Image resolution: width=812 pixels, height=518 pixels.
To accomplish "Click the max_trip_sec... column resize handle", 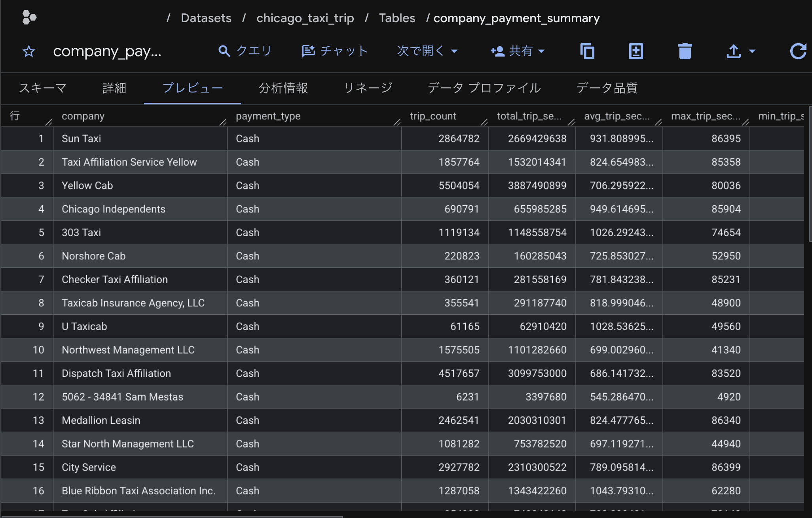I will click(745, 122).
